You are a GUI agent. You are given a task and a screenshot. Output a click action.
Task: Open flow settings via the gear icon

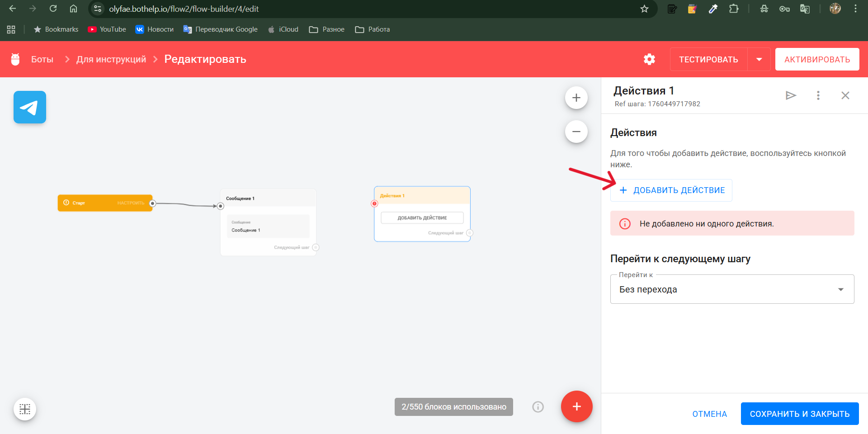tap(649, 59)
